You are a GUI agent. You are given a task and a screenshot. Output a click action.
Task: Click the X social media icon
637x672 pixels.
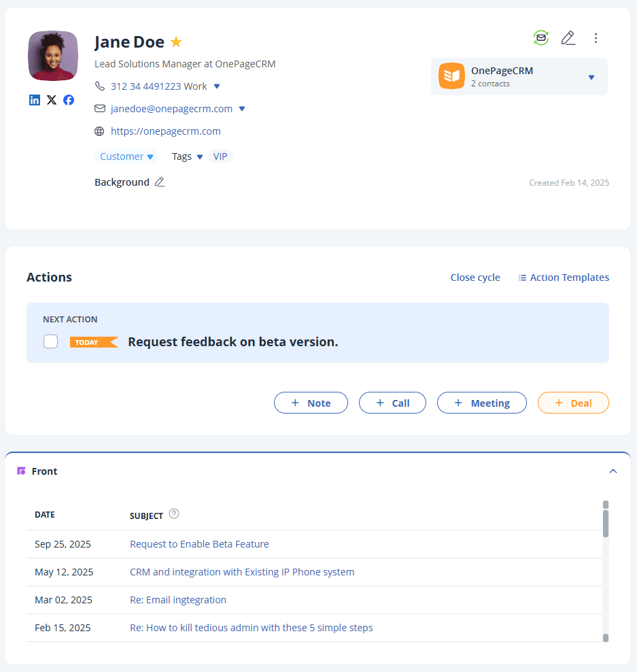point(52,100)
